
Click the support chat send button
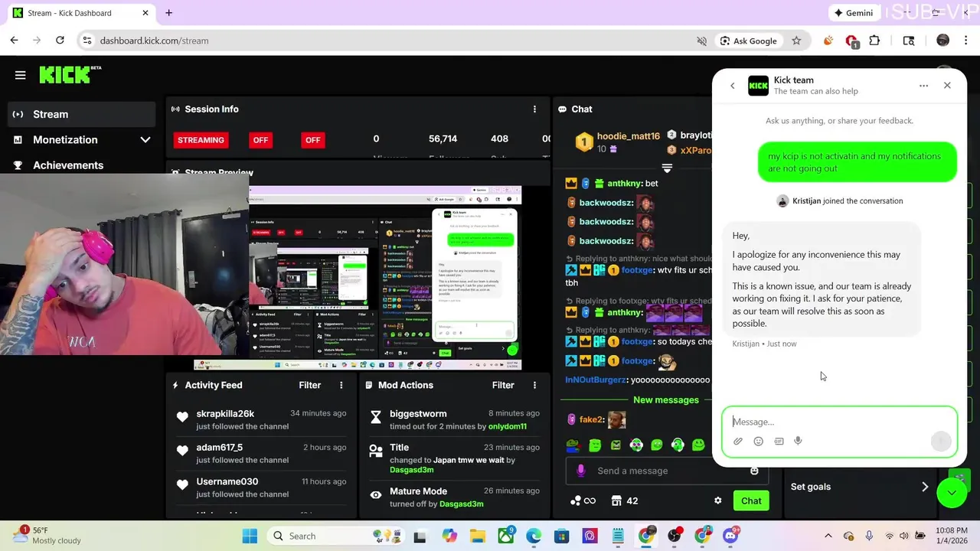[941, 441]
